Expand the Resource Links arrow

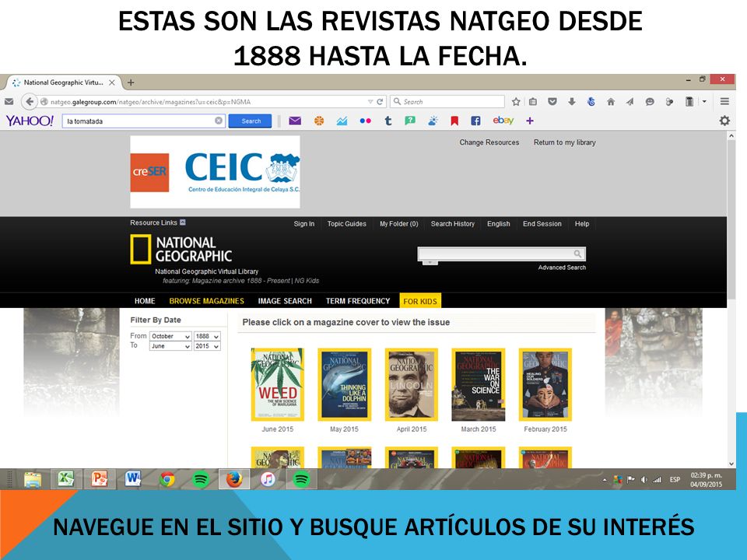point(183,222)
